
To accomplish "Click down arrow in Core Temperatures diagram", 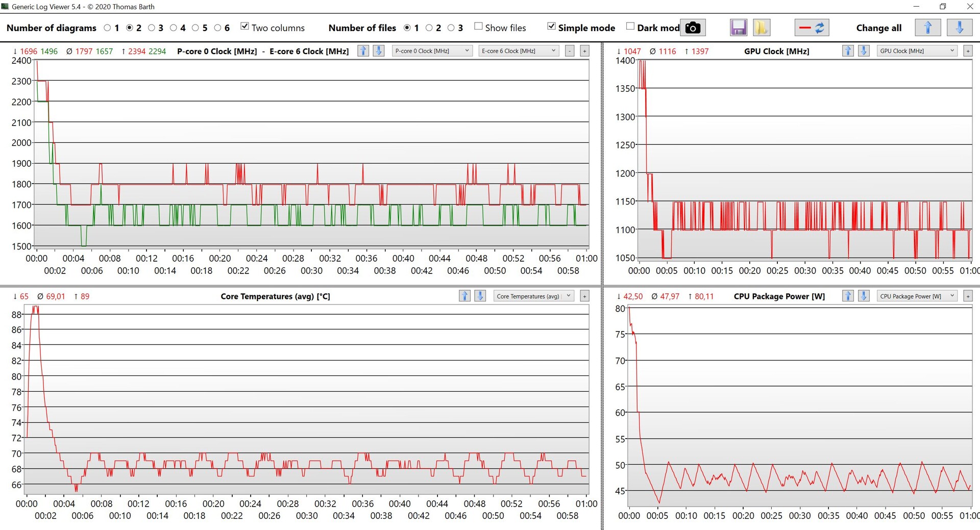I will (480, 296).
